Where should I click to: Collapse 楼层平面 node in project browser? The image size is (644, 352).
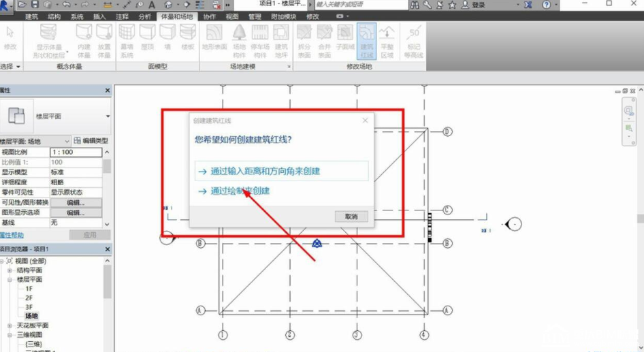tap(10, 280)
